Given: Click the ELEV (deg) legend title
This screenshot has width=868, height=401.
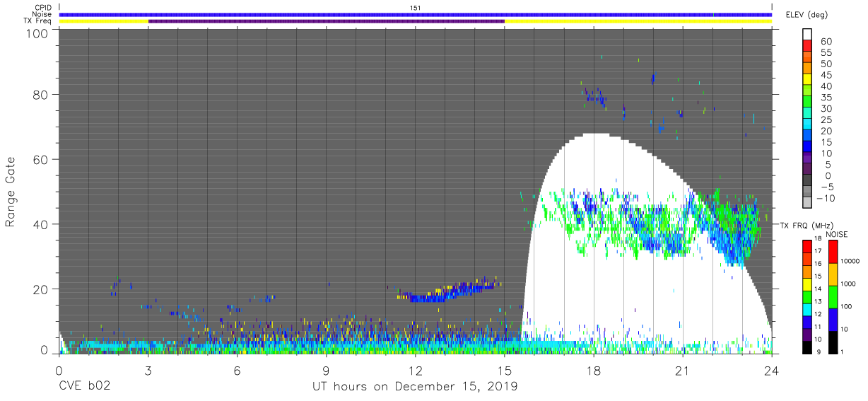Looking at the screenshot, I should tap(807, 15).
